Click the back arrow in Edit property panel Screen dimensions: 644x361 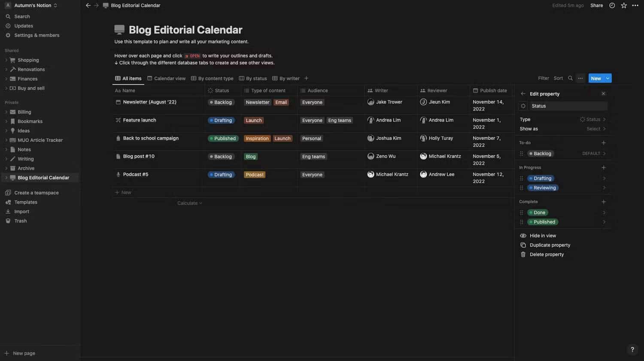[x=523, y=94]
